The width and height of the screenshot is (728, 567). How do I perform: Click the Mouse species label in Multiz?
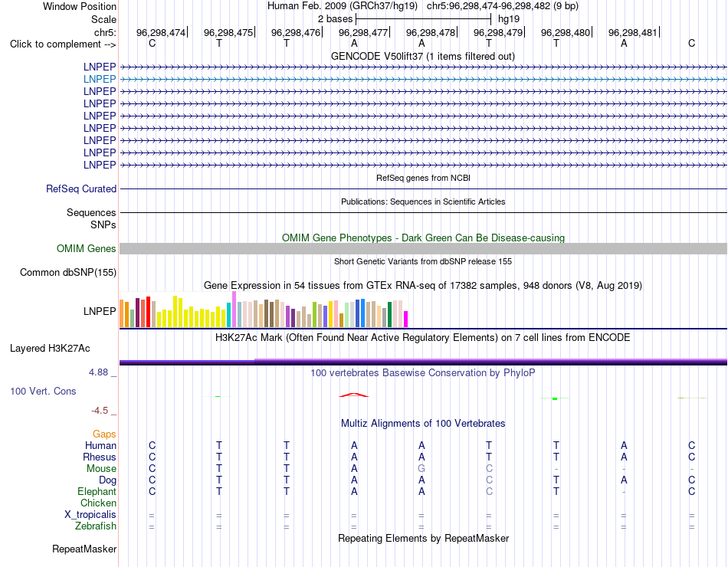(101, 469)
